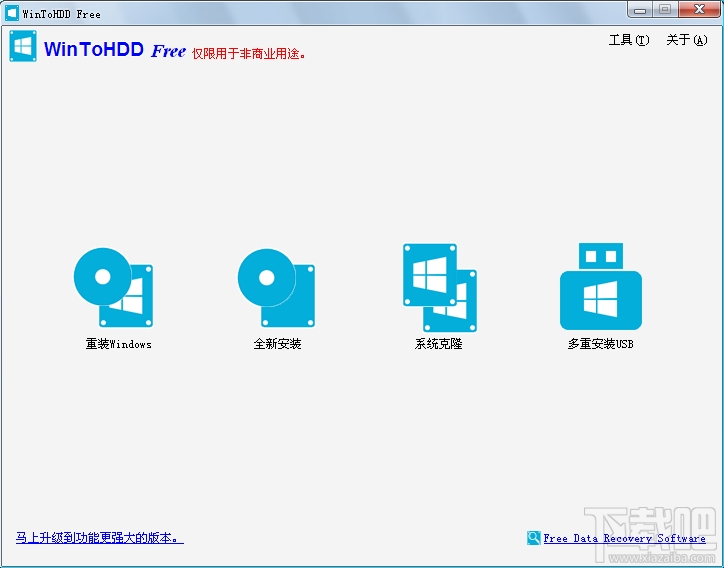Maximize the WinToHDD Free window

(665, 10)
